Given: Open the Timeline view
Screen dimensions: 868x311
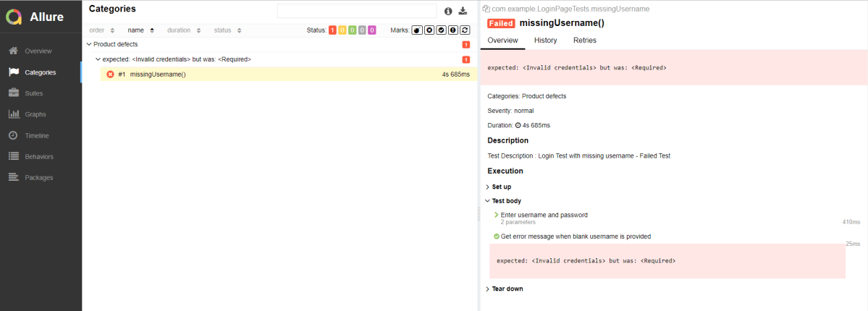Looking at the screenshot, I should coord(36,135).
